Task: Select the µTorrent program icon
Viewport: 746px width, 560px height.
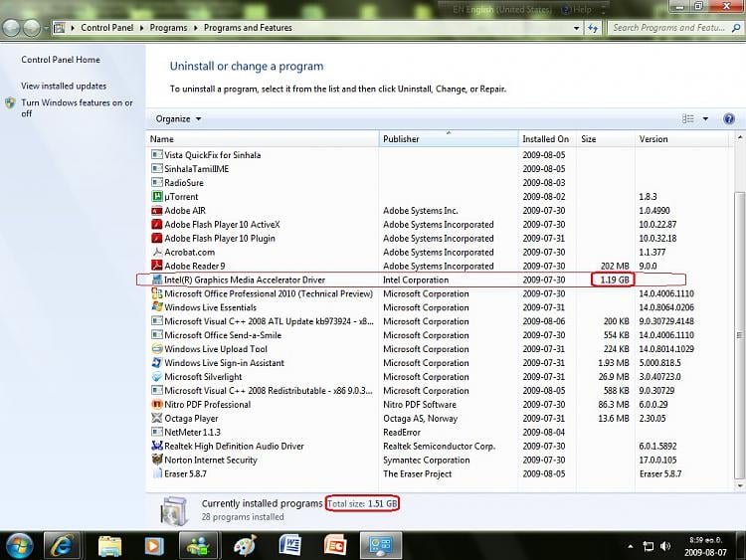Action: pyautogui.click(x=156, y=196)
